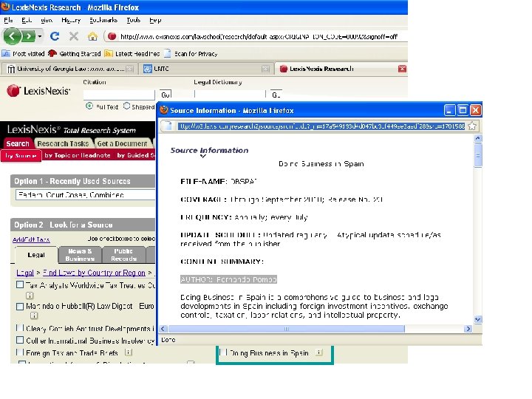Click Find Laws by Country or Region link
Viewport: 532px width, 399px height.
click(x=94, y=273)
